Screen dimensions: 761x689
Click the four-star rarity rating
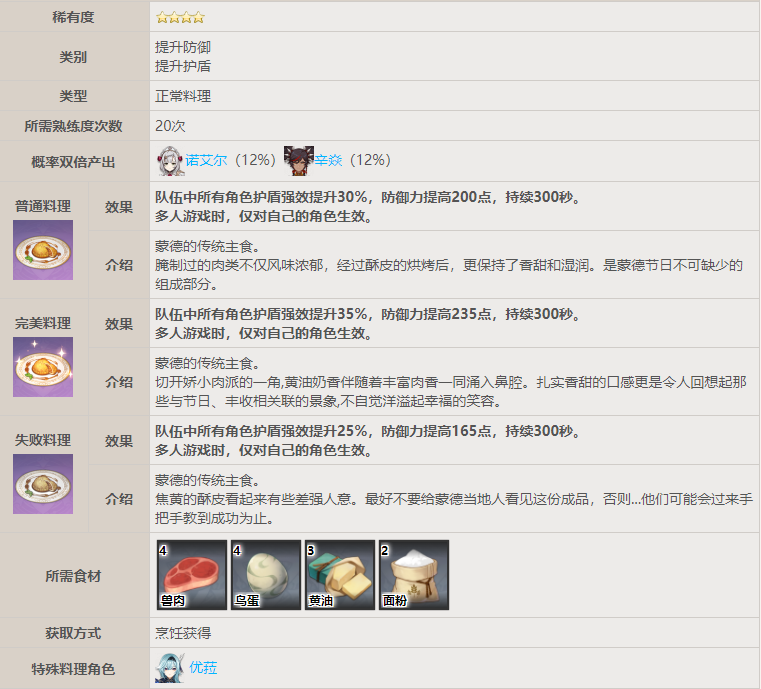point(180,17)
